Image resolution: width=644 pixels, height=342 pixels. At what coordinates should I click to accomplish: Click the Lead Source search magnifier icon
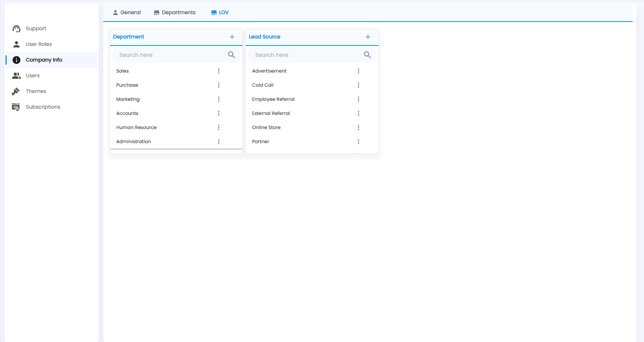pos(368,55)
